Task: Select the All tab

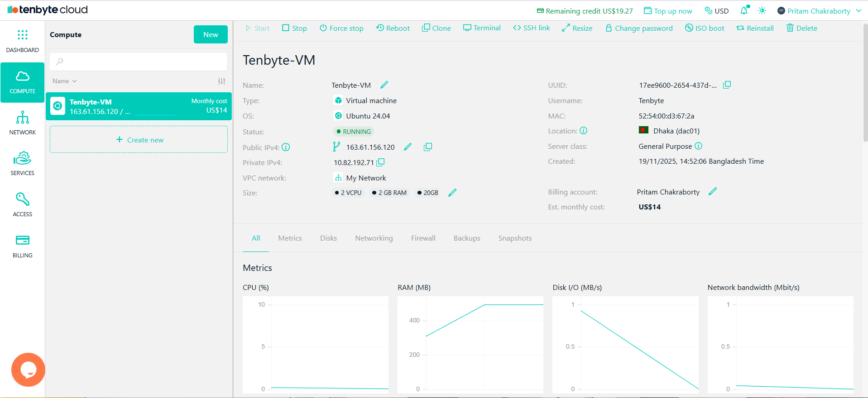Action: point(256,238)
